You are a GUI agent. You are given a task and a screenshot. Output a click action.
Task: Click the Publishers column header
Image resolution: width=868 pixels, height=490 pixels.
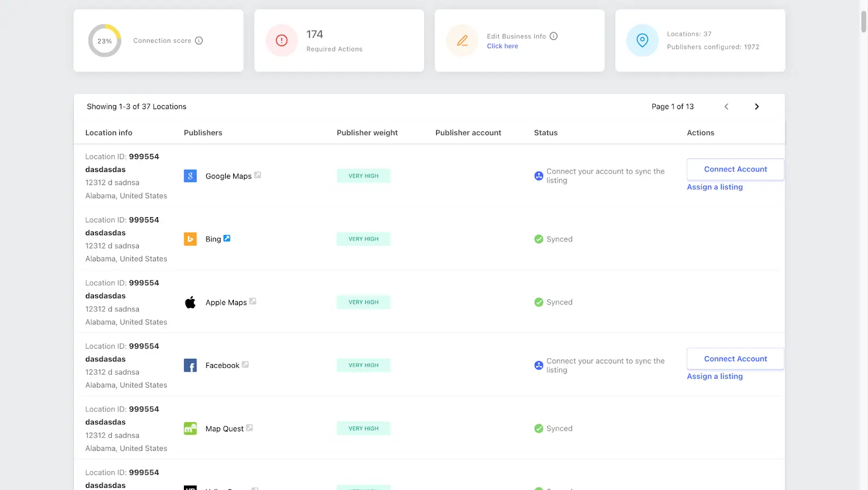[x=203, y=132]
